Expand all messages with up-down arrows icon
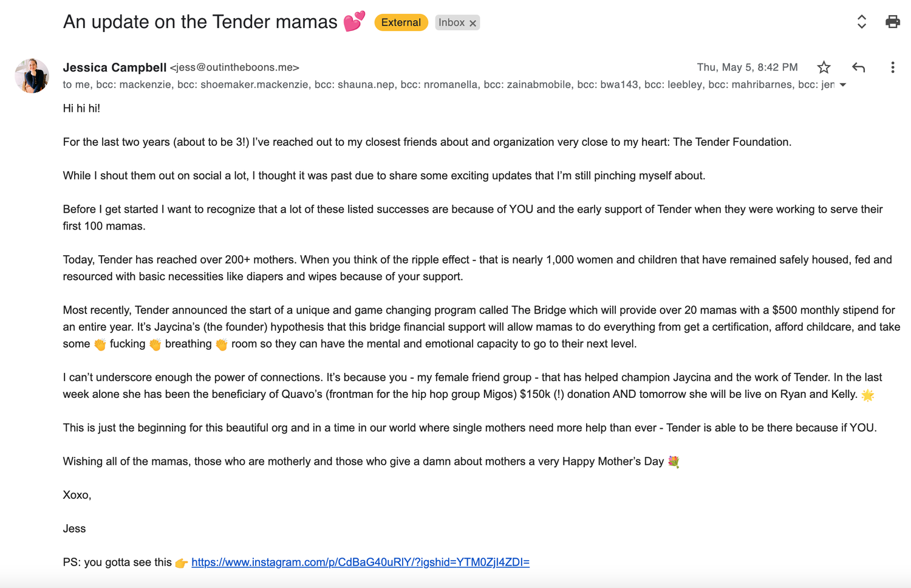The image size is (911, 588). [x=861, y=22]
